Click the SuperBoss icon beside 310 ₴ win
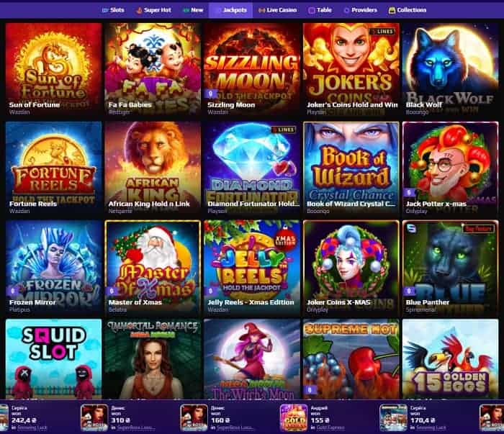The width and height of the screenshot is (504, 434). point(94,417)
